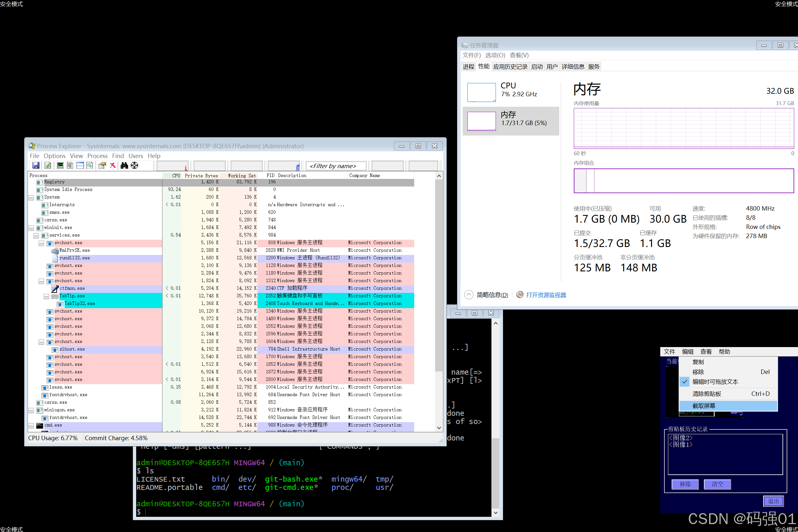Open Find Handle or DLL with binoculars icon

pos(124,166)
